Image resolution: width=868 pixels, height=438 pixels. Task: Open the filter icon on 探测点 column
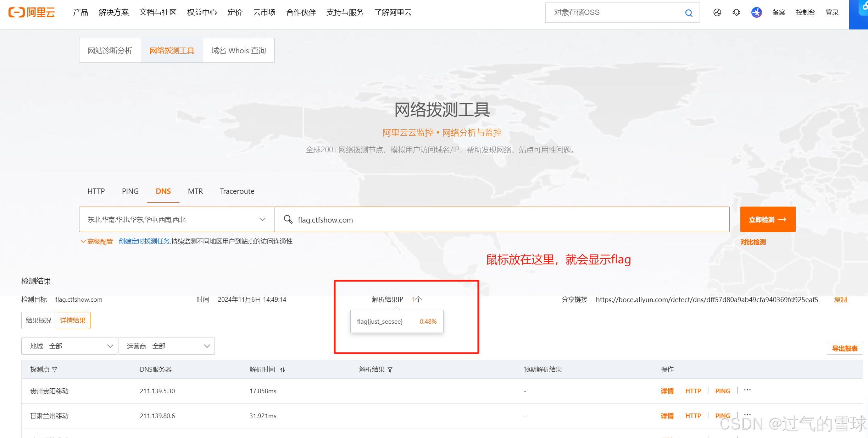[x=55, y=369]
